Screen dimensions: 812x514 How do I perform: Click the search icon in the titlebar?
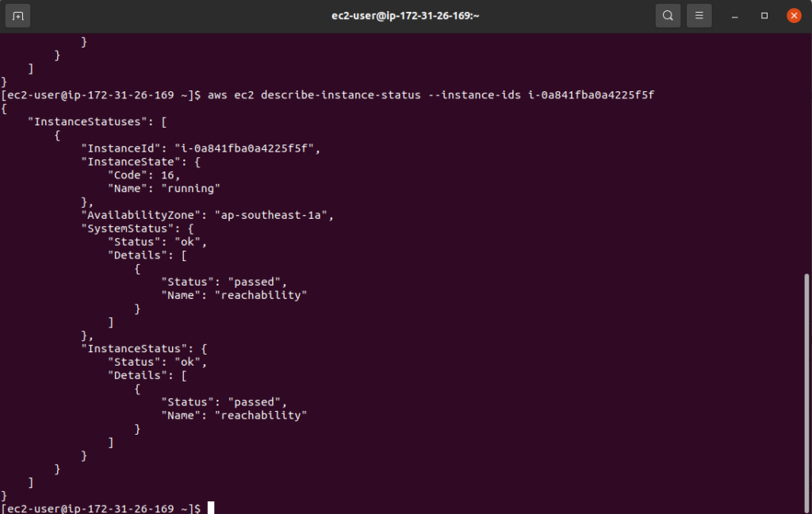[x=668, y=15]
